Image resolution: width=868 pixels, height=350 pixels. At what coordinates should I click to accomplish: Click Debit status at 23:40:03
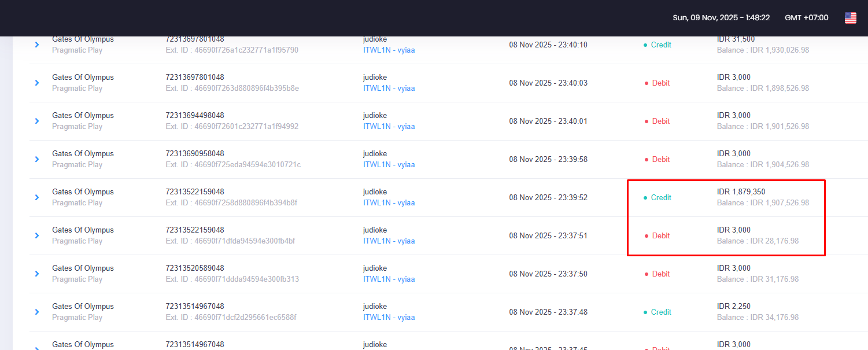click(x=657, y=83)
